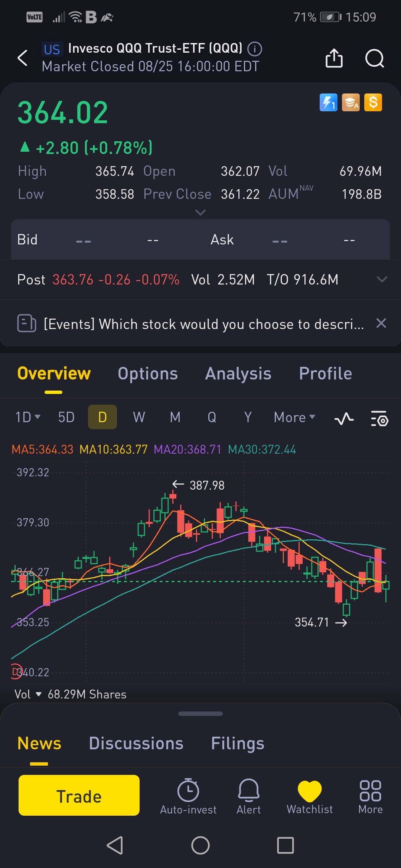Tap the MA30:372.44 indicator label
The image size is (401, 868).
point(262,449)
